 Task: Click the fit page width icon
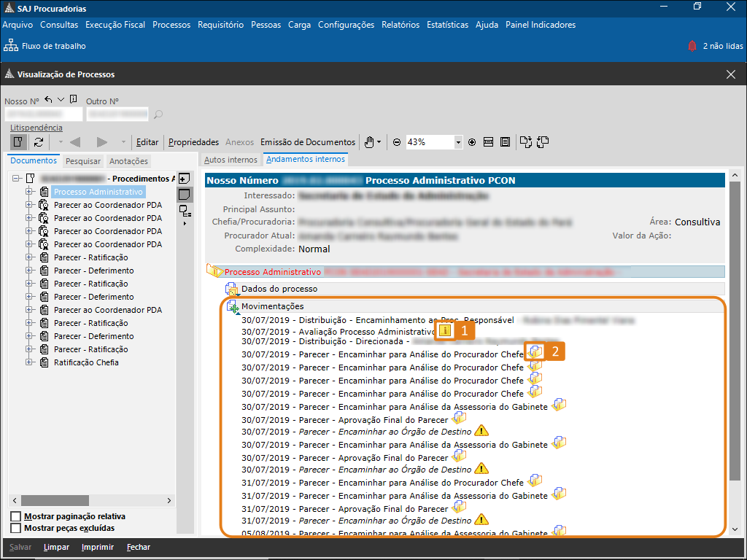[x=489, y=142]
